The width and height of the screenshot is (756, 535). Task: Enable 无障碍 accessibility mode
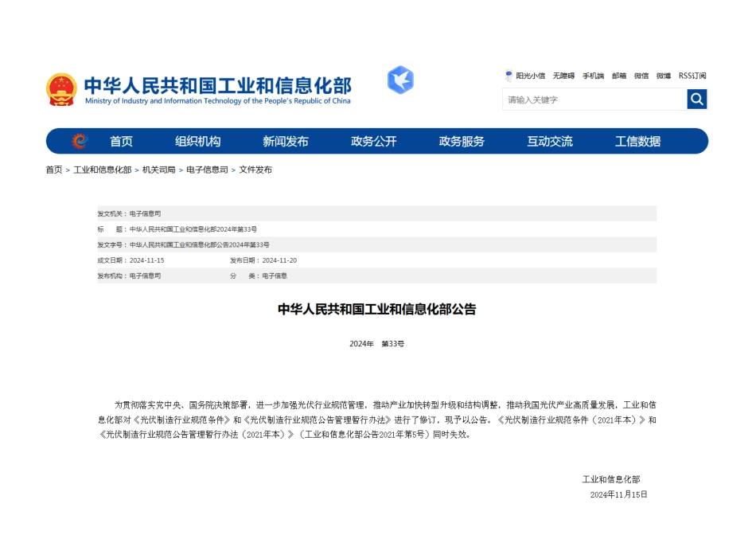[x=563, y=76]
